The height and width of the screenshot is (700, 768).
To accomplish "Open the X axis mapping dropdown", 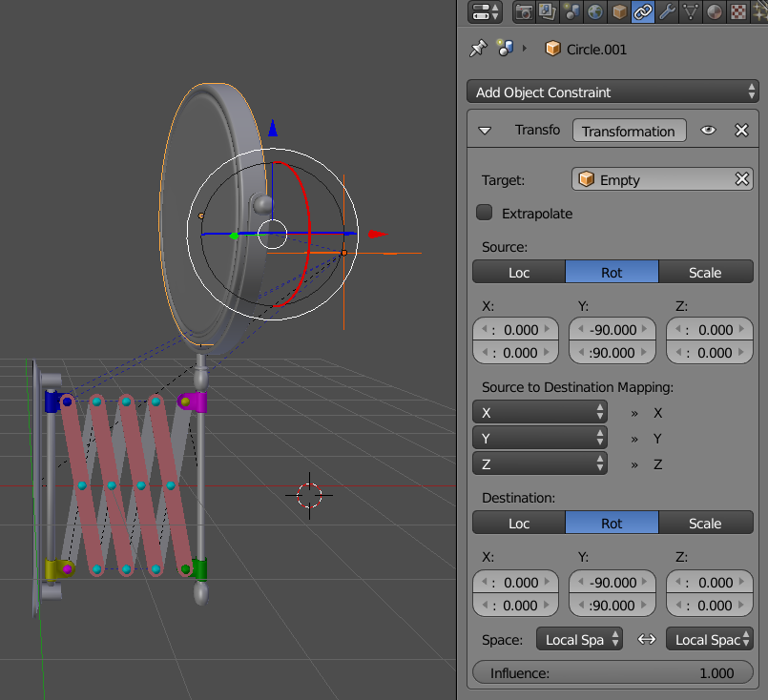I will [540, 412].
